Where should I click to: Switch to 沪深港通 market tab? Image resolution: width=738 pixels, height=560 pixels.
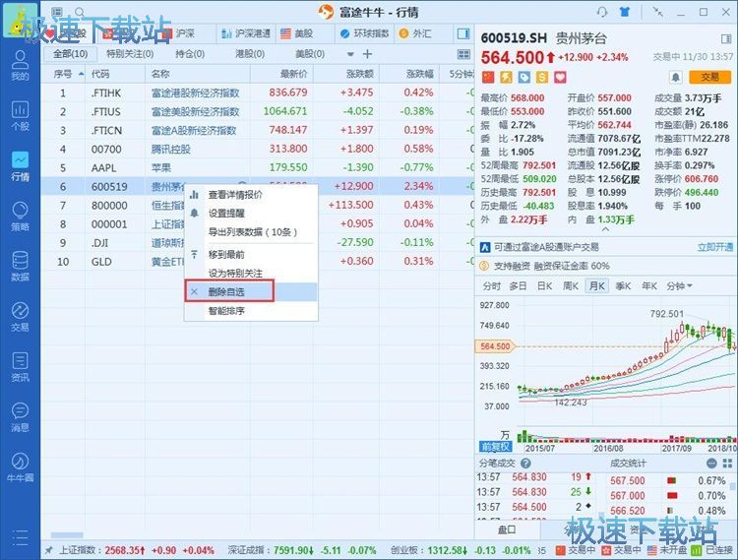tap(246, 33)
